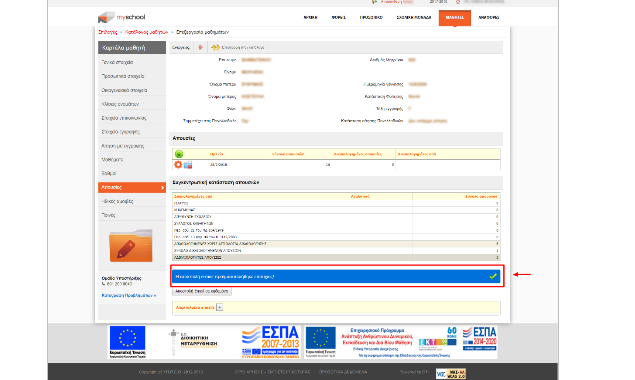The image size is (635, 380).
Task: Expand the small plus box below email button
Action: click(x=219, y=307)
